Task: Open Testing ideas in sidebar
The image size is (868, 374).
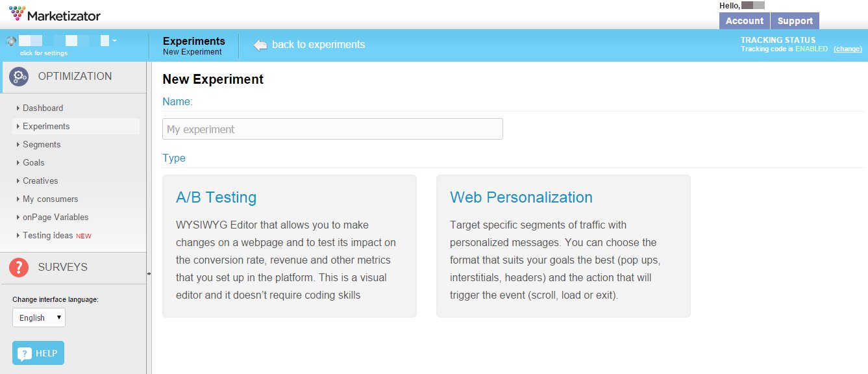Action: pyautogui.click(x=48, y=235)
